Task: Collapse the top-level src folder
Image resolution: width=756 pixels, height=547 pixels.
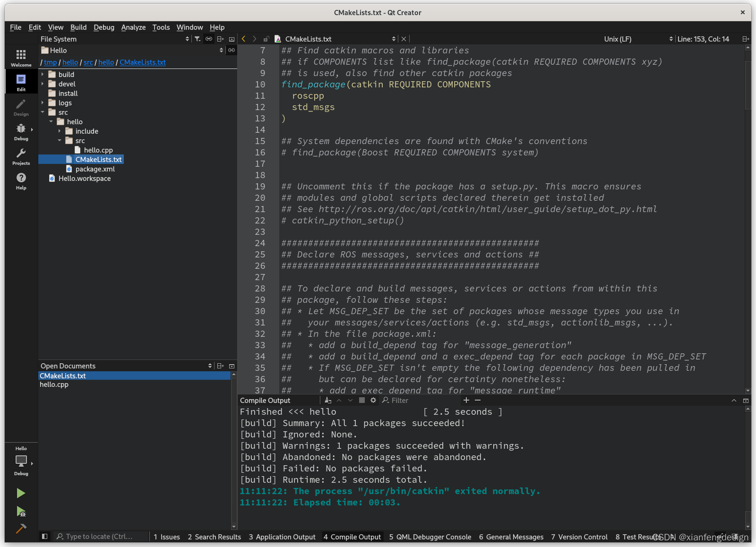Action: tap(43, 112)
